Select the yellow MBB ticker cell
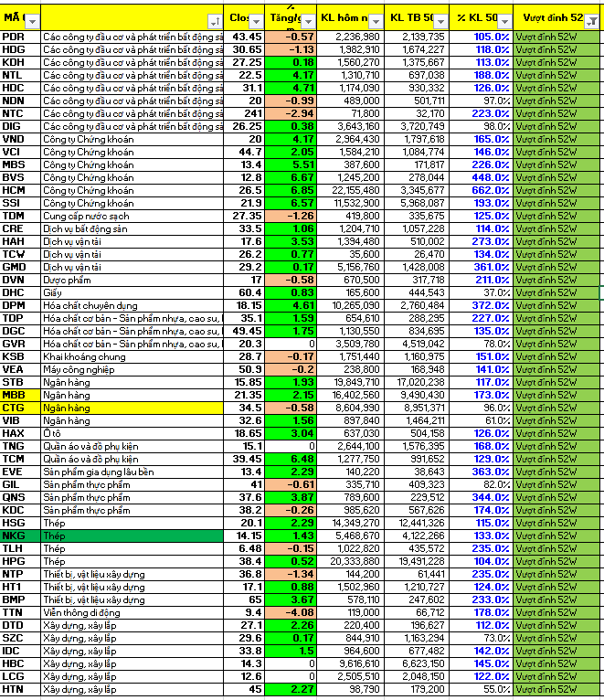Image resolution: width=604 pixels, height=700 pixels. click(x=20, y=394)
